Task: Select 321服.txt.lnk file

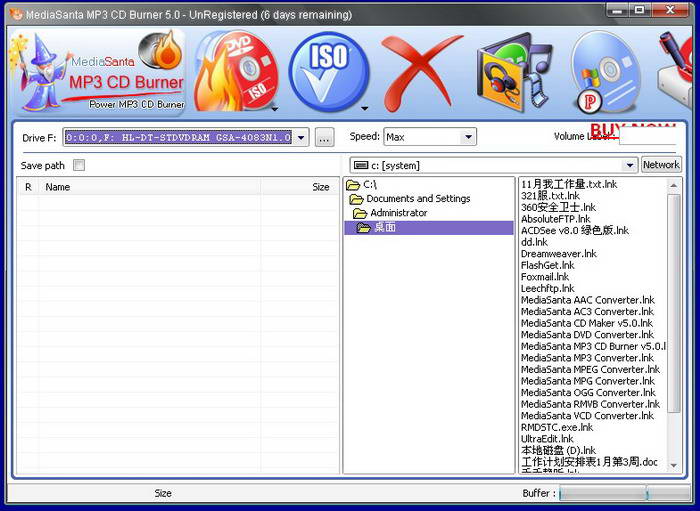Action: [x=550, y=196]
